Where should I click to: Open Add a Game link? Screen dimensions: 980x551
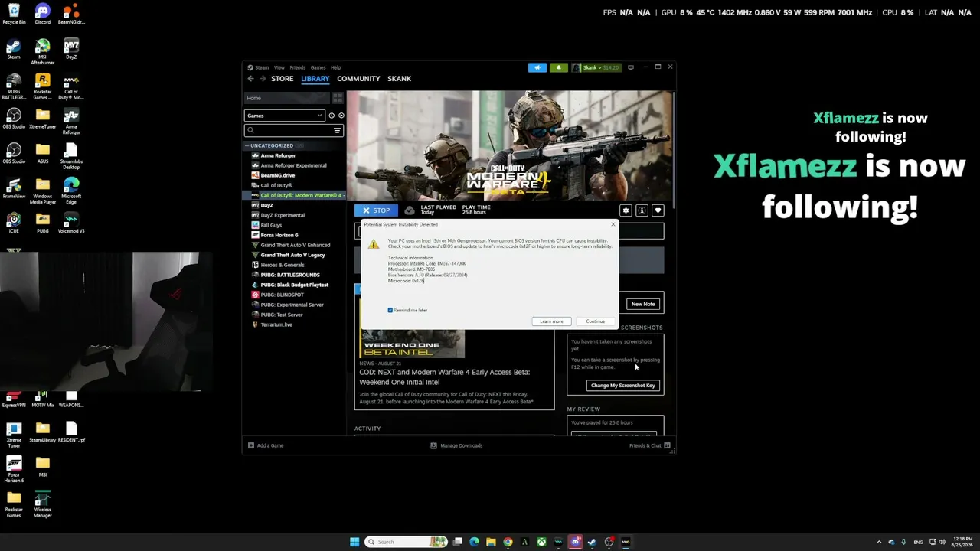(266, 445)
